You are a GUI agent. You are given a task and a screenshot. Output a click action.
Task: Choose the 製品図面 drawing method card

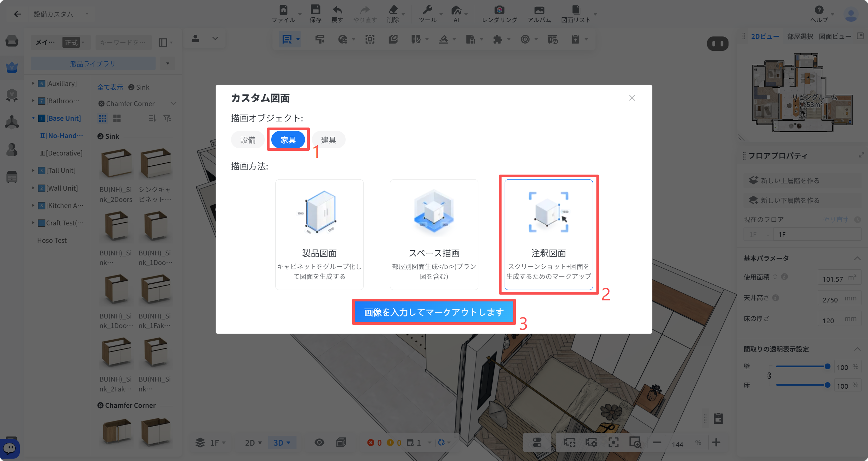pos(319,235)
